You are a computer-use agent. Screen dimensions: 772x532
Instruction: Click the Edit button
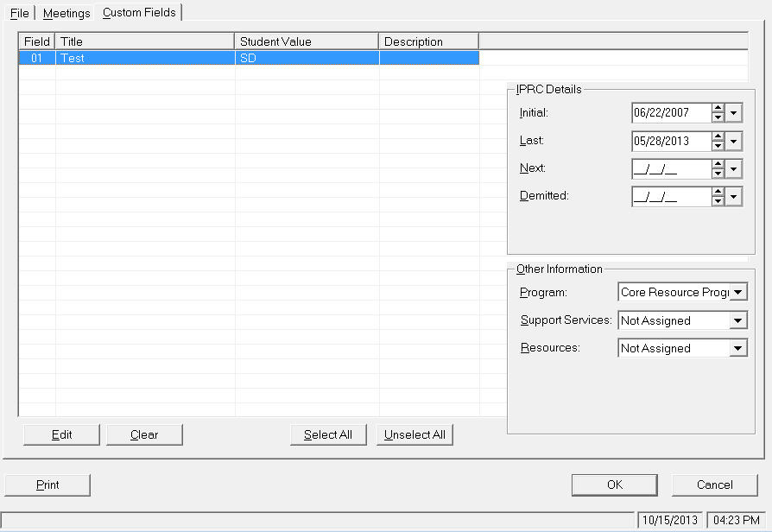point(61,435)
